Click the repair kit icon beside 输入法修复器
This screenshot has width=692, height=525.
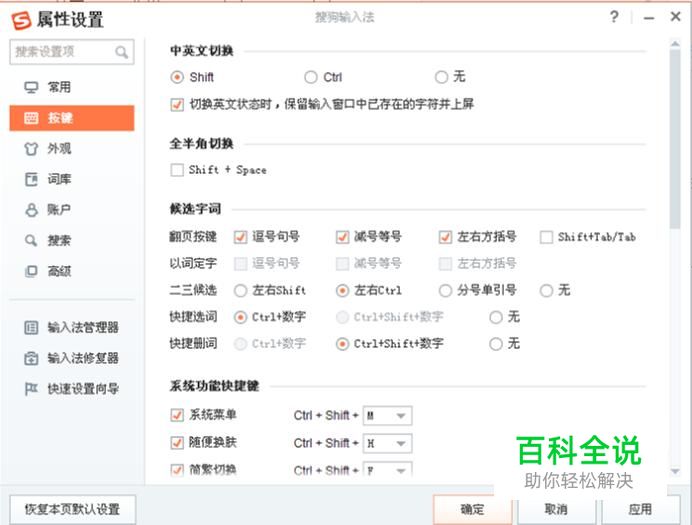click(x=31, y=358)
